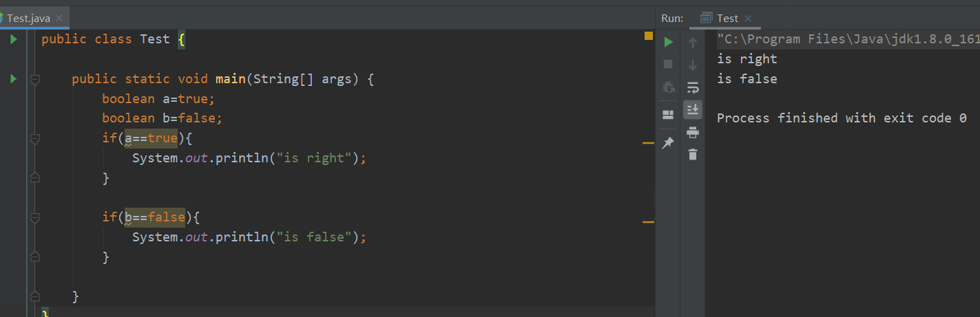Collapse the if(a==true) block fold marker

[x=35, y=139]
